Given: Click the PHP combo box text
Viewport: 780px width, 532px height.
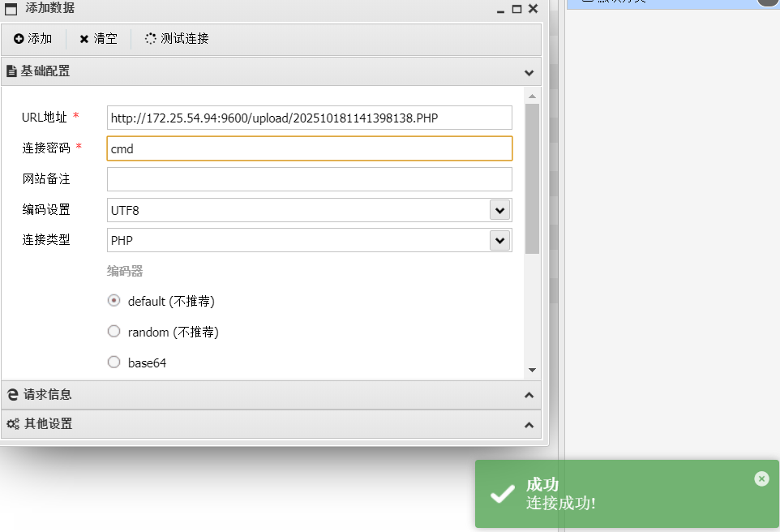Looking at the screenshot, I should click(x=122, y=240).
